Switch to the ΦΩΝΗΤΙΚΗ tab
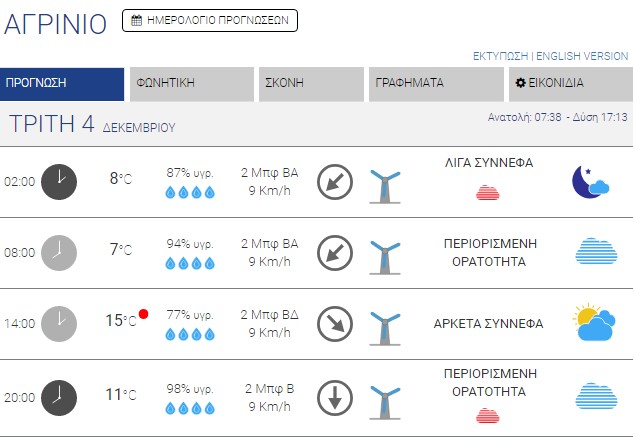 (x=191, y=84)
